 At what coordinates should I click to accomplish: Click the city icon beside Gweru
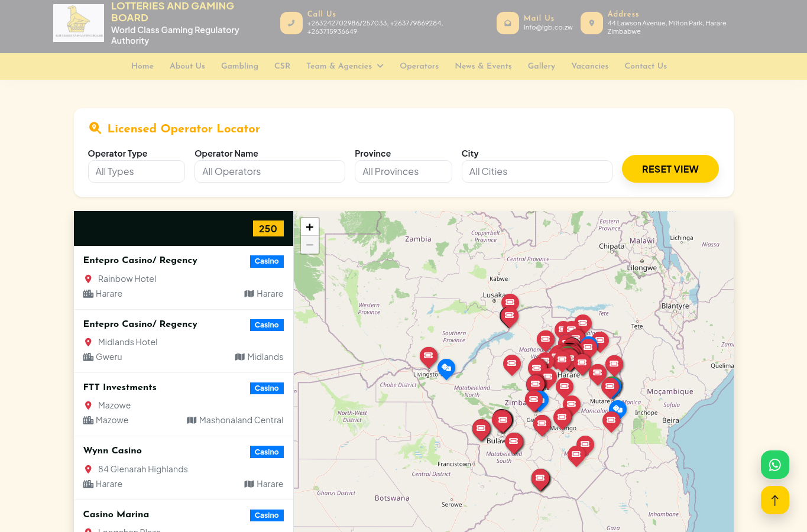88,357
